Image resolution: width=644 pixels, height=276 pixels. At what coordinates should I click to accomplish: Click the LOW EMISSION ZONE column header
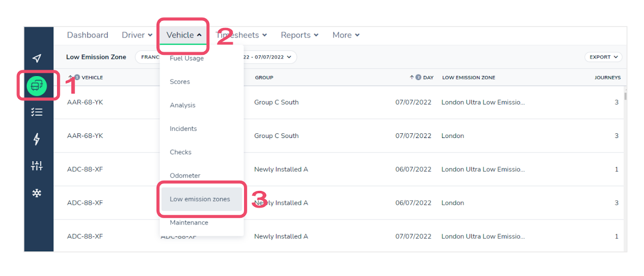tap(468, 78)
